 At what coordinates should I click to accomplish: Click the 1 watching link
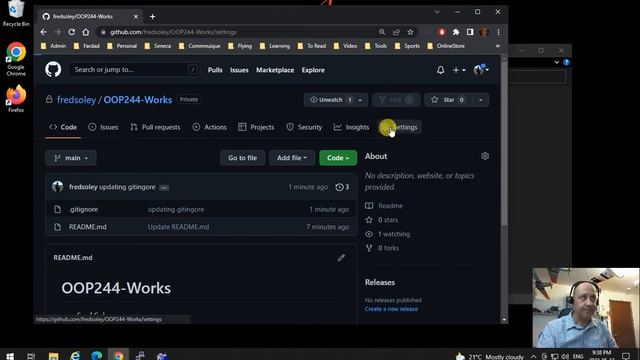[x=394, y=234]
